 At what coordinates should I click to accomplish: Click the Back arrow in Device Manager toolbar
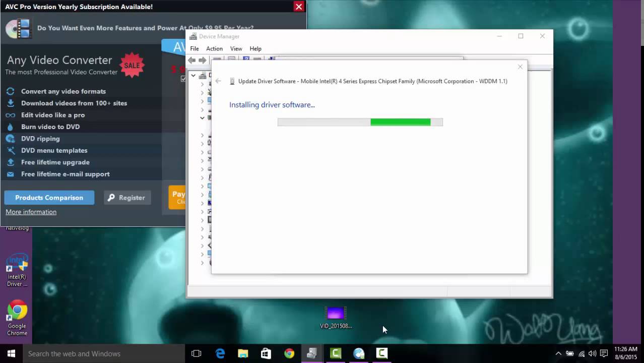[191, 60]
